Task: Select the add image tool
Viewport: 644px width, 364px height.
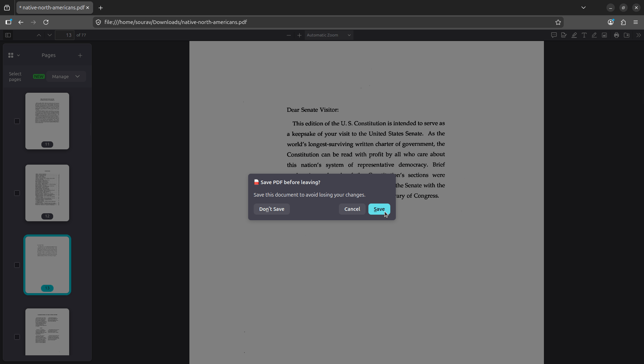Action: (605, 35)
